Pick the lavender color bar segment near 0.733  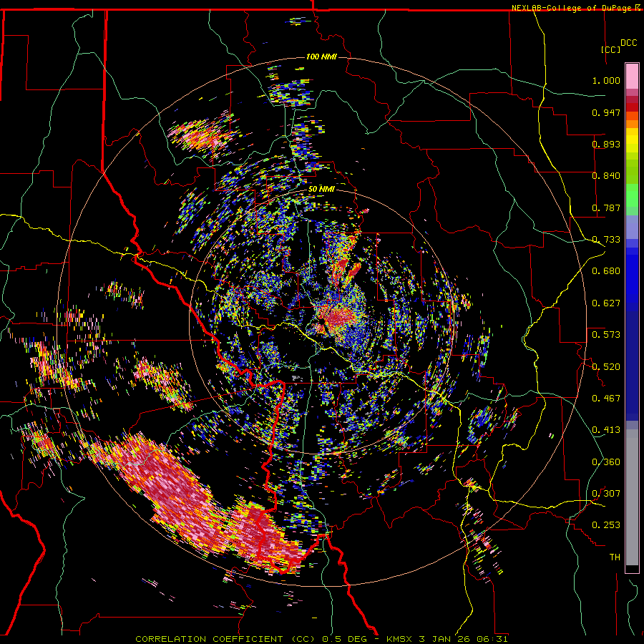632,227
